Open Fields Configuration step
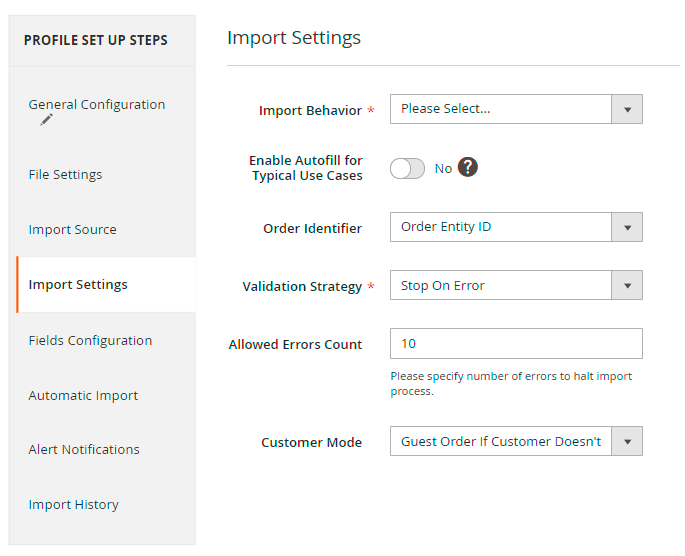 pyautogui.click(x=90, y=341)
